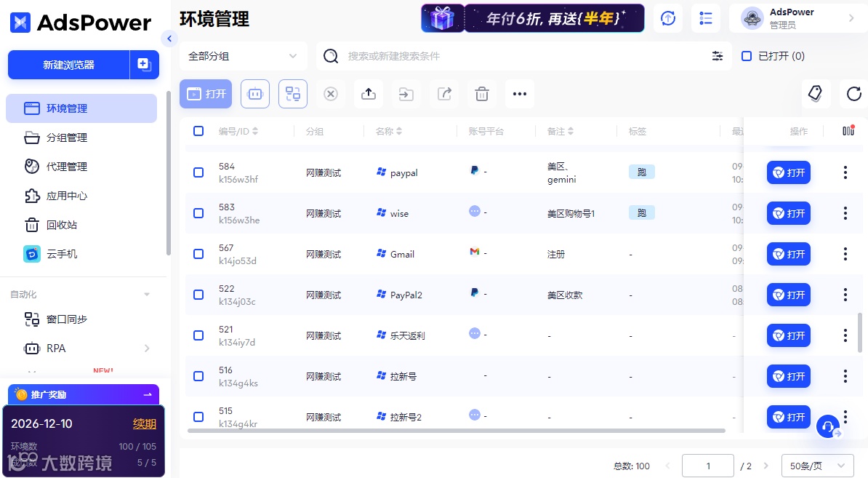The width and height of the screenshot is (868, 478).
Task: Open the wise profile 583 browser
Action: tap(788, 213)
